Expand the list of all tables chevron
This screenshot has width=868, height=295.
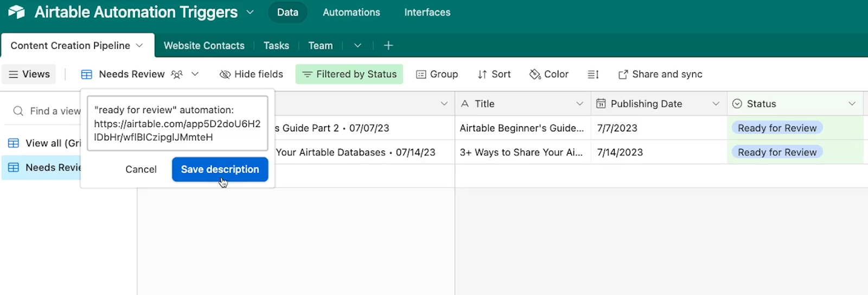[x=358, y=46]
